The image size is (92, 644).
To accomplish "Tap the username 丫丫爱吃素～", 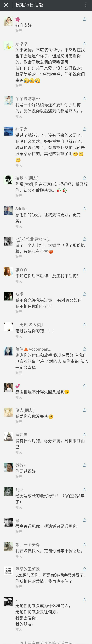I will pos(28,99).
